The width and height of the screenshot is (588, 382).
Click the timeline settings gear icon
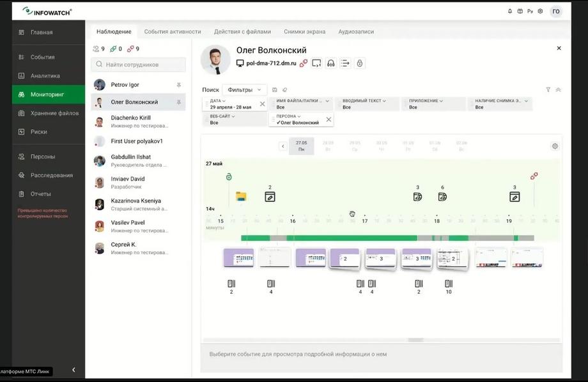tap(555, 146)
